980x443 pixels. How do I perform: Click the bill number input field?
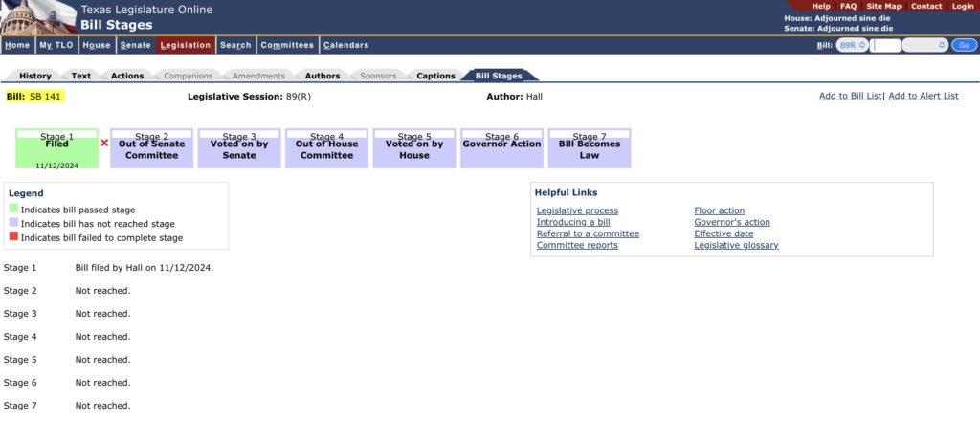pyautogui.click(x=886, y=45)
